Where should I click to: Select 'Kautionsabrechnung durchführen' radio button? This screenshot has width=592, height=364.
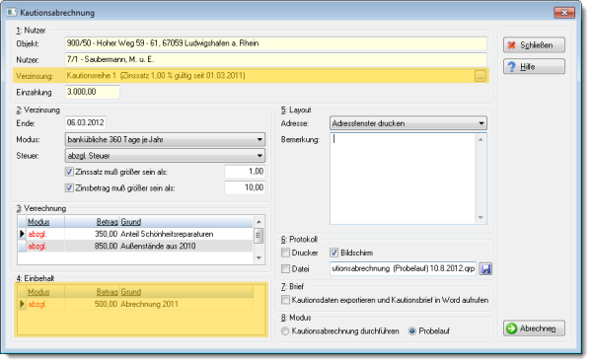point(285,331)
